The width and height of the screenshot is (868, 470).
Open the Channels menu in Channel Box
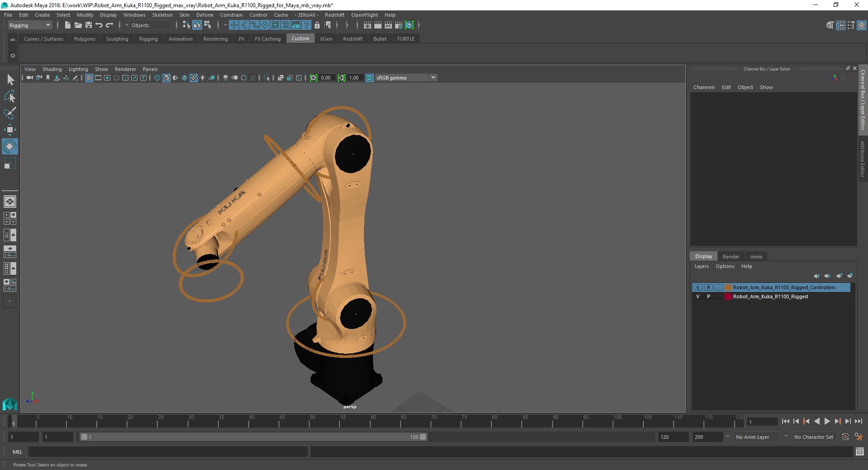point(704,87)
